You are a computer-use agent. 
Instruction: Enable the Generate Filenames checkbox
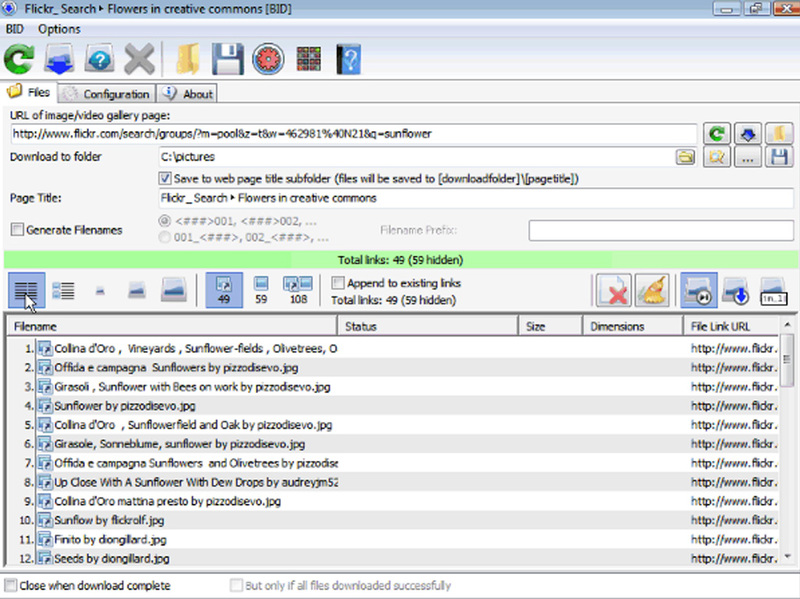click(17, 230)
